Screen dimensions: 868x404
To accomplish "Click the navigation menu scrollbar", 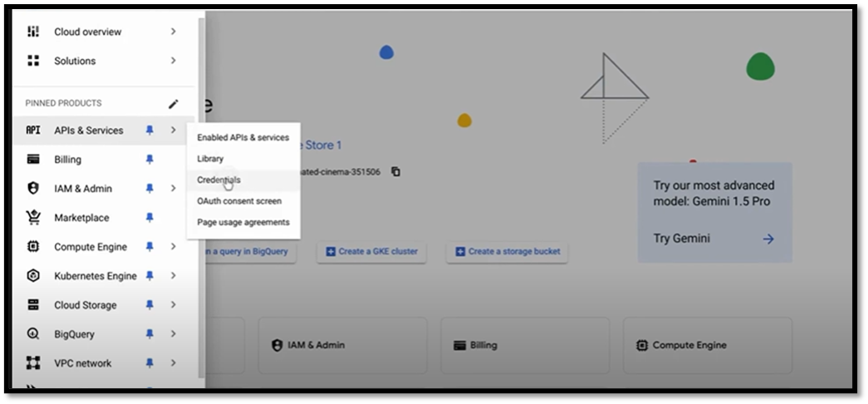I will tap(202, 197).
